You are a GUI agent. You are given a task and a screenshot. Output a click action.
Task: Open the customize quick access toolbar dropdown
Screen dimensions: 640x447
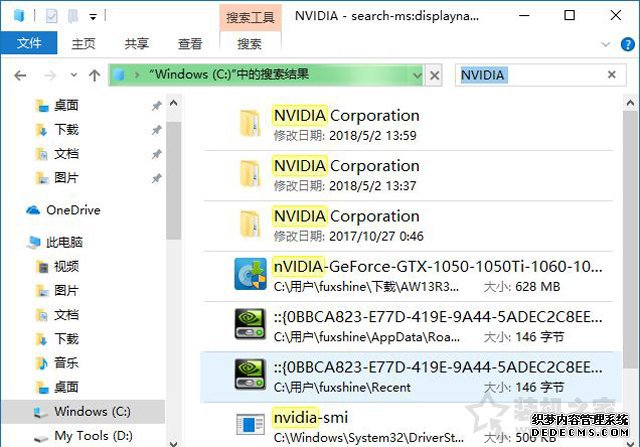[x=93, y=17]
